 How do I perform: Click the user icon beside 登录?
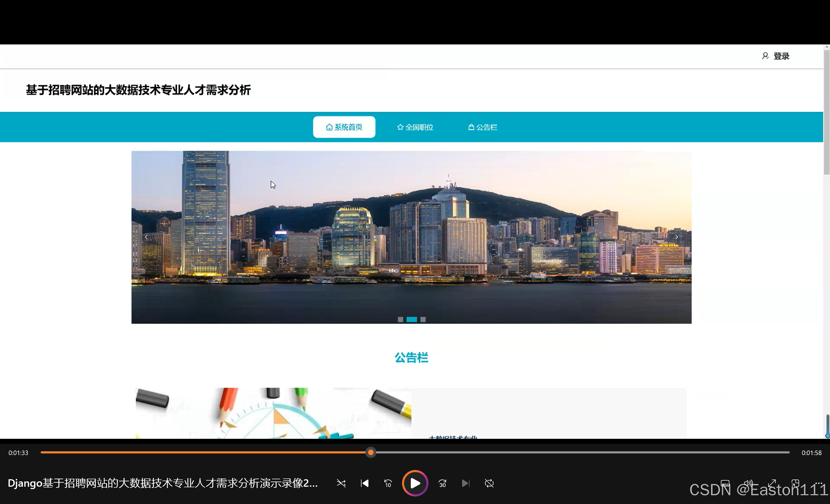[765, 56]
